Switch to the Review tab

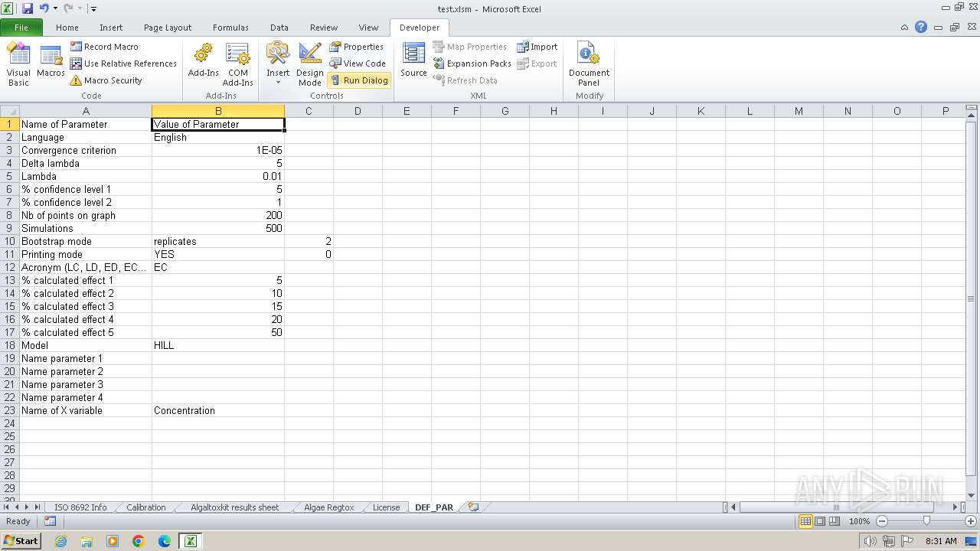[324, 28]
